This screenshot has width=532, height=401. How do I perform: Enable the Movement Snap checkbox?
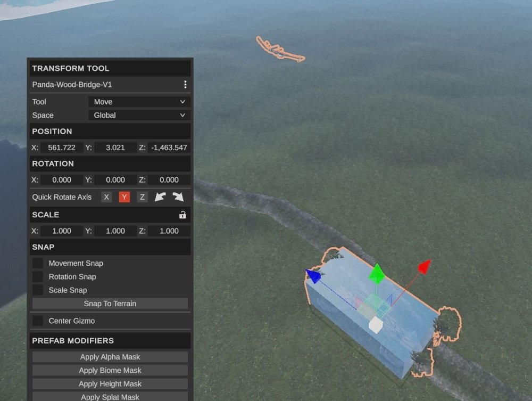(38, 263)
